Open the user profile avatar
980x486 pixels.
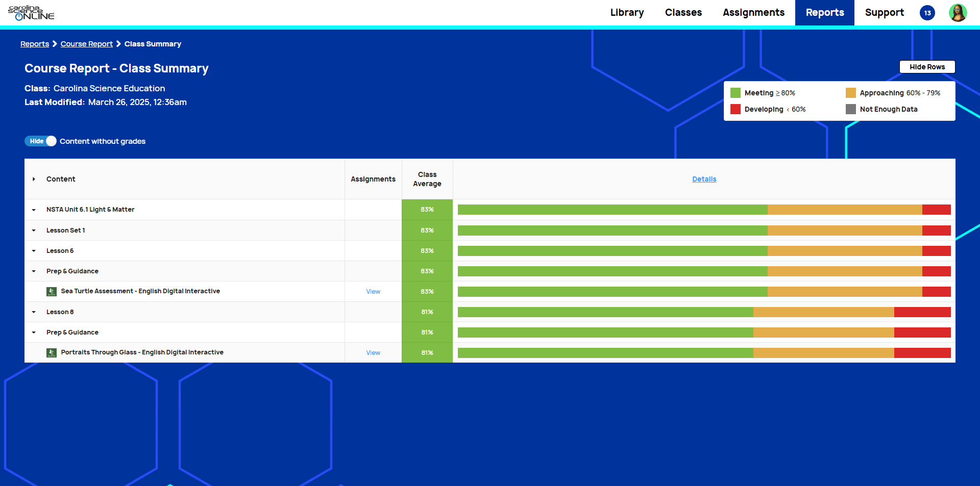(x=958, y=13)
